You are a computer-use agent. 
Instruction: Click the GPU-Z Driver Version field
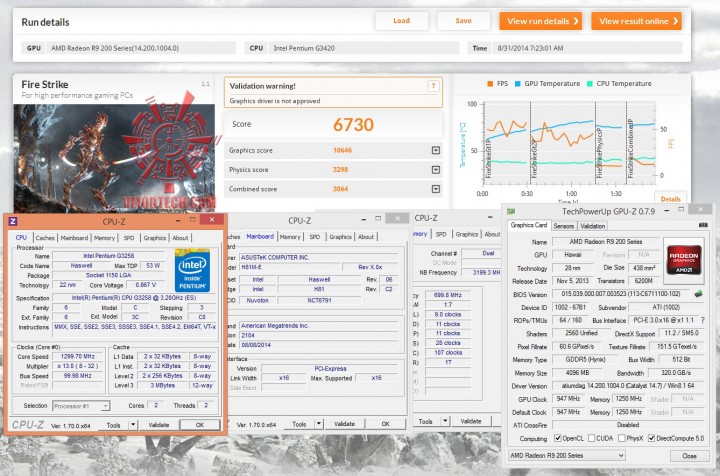pyautogui.click(x=628, y=386)
